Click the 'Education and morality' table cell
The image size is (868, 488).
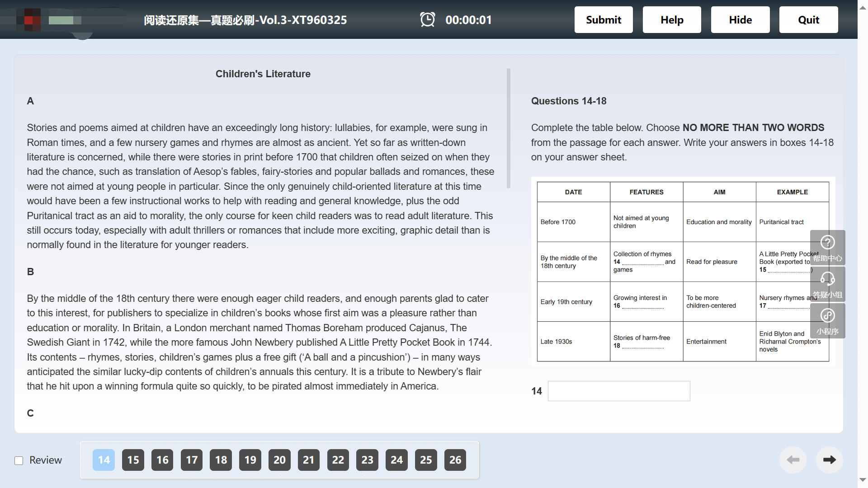pyautogui.click(x=719, y=222)
